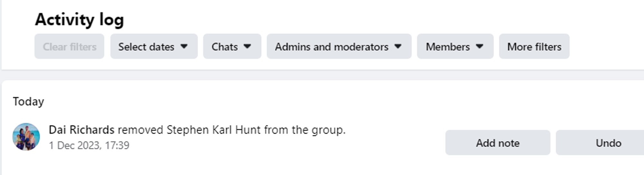The image size is (644, 175).
Task: Click the "removed" text in the log entry
Action: 140,130
